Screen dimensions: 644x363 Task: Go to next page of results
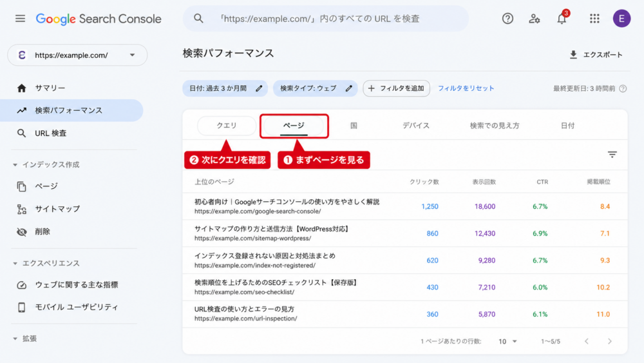point(610,341)
